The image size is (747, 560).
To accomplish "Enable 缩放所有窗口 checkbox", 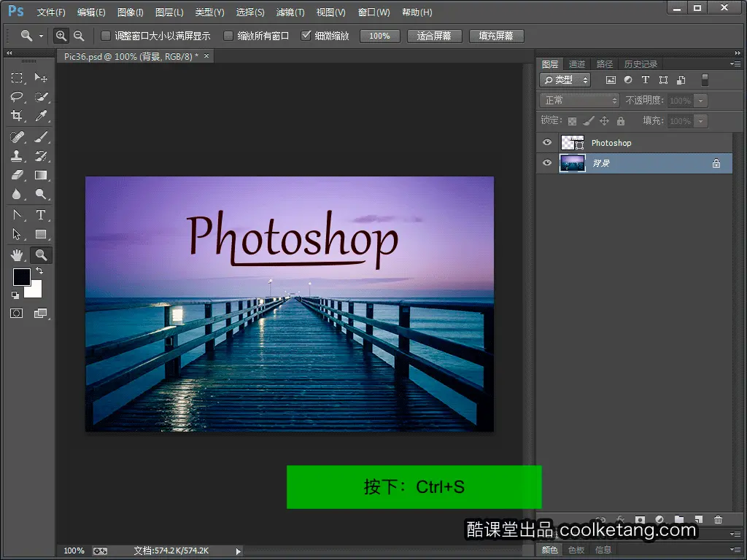I will click(228, 36).
